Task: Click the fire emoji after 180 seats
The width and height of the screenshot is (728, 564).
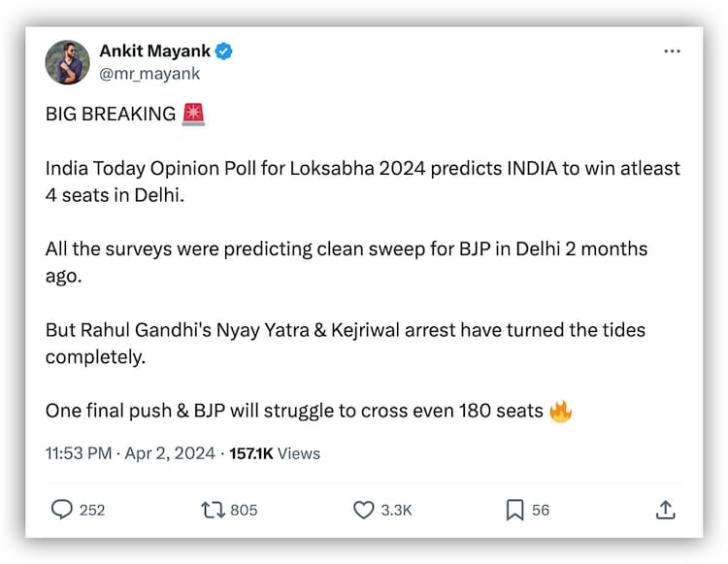Action: [x=561, y=411]
